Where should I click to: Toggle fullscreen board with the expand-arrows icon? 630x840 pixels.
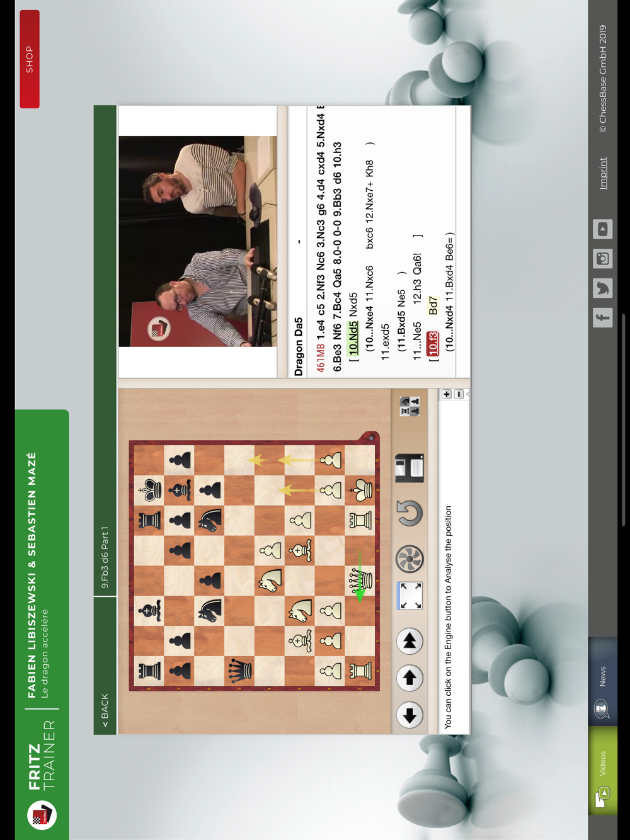pyautogui.click(x=409, y=596)
